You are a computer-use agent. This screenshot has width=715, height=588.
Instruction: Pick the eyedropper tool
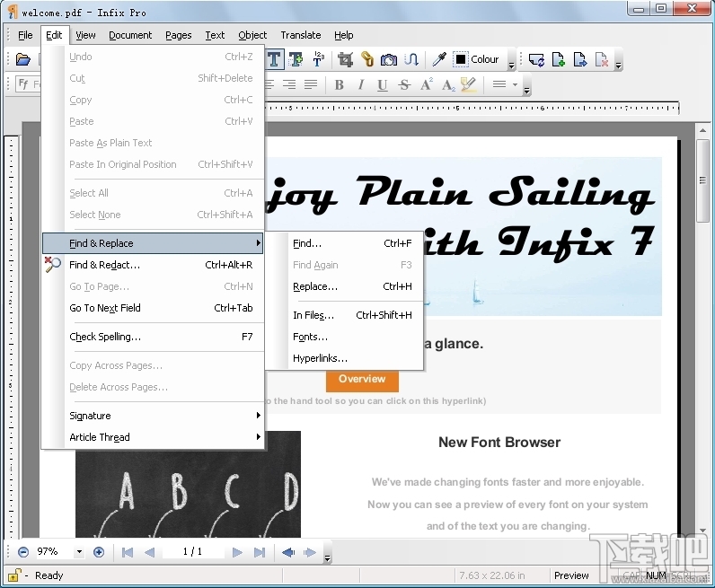click(438, 59)
